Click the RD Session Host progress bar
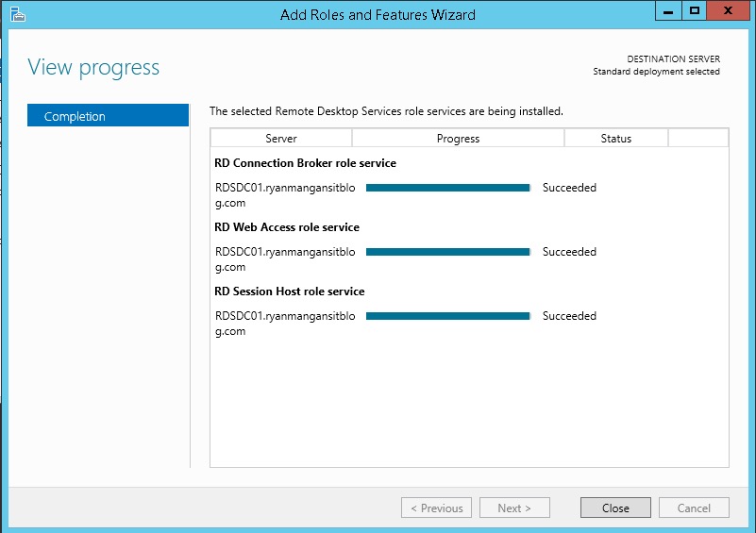The height and width of the screenshot is (533, 756). click(x=448, y=316)
